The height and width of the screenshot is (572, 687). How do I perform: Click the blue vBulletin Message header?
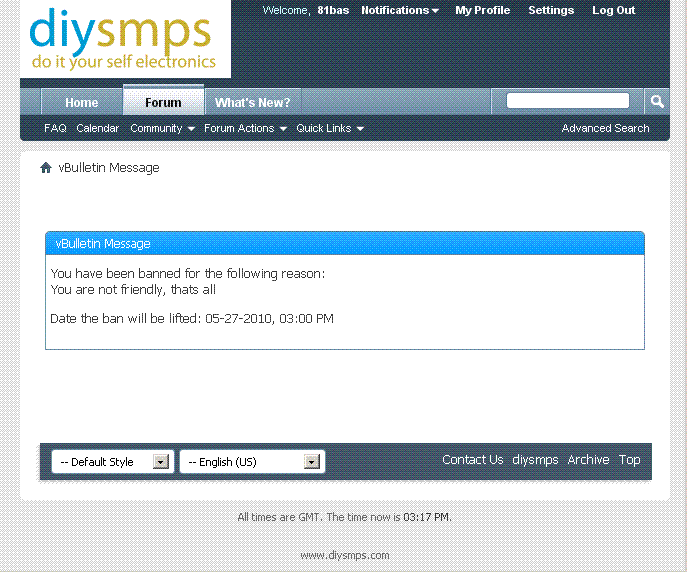tap(345, 244)
